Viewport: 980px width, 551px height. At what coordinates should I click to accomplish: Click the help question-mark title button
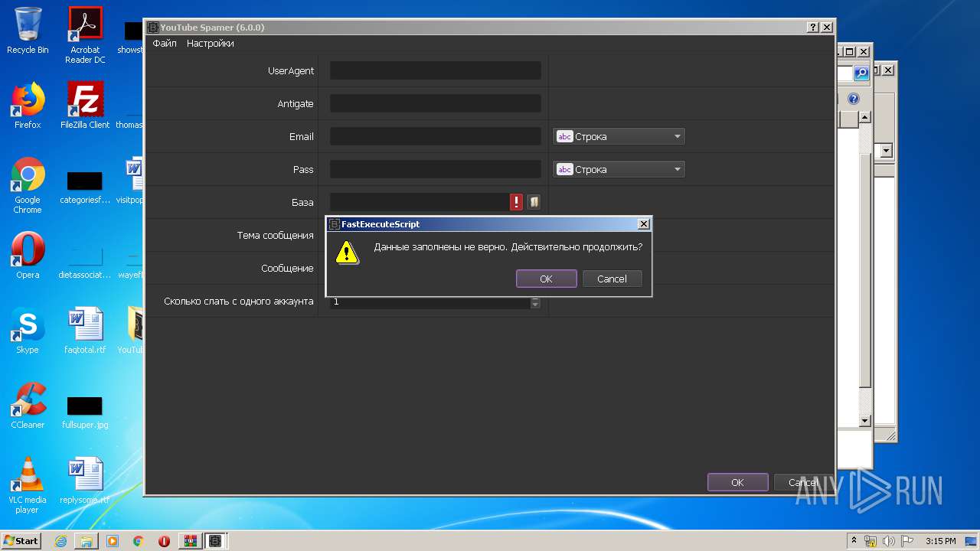tap(813, 27)
